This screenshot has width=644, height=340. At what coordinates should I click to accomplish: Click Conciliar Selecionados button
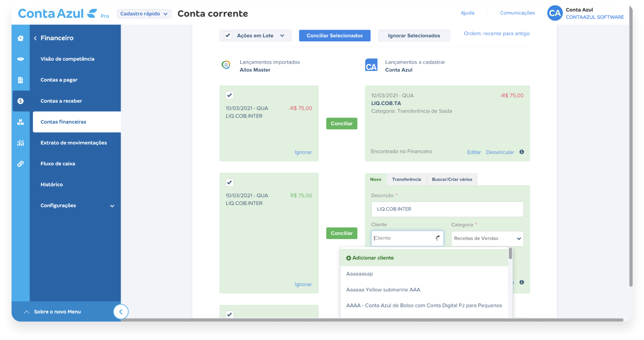click(335, 36)
